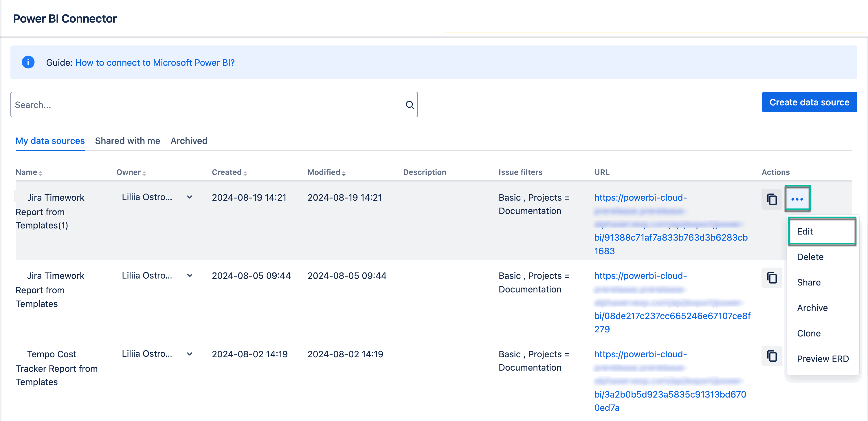Sort table by Modified column
868x421 pixels.
point(326,173)
